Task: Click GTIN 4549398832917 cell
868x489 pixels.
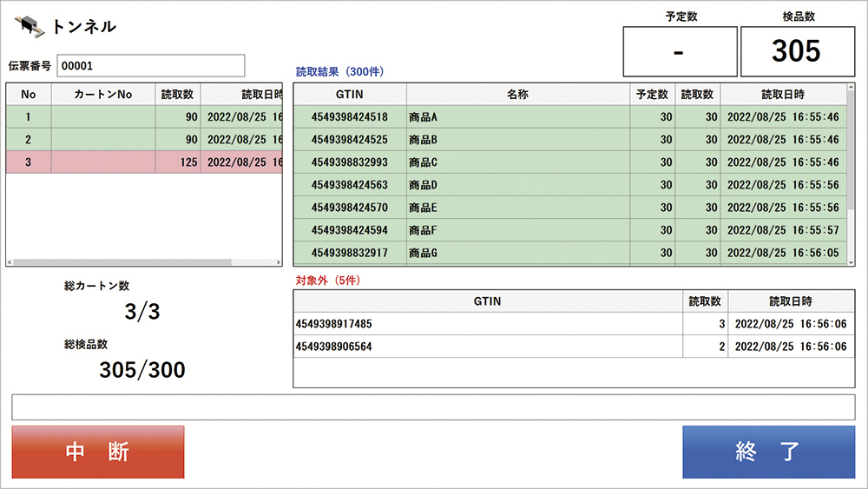Action: (x=350, y=253)
